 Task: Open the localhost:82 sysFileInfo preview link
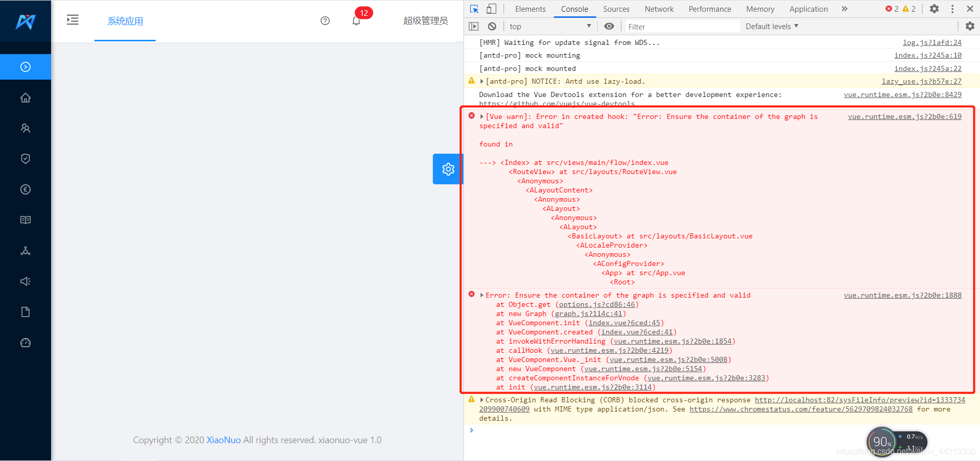click(x=860, y=400)
